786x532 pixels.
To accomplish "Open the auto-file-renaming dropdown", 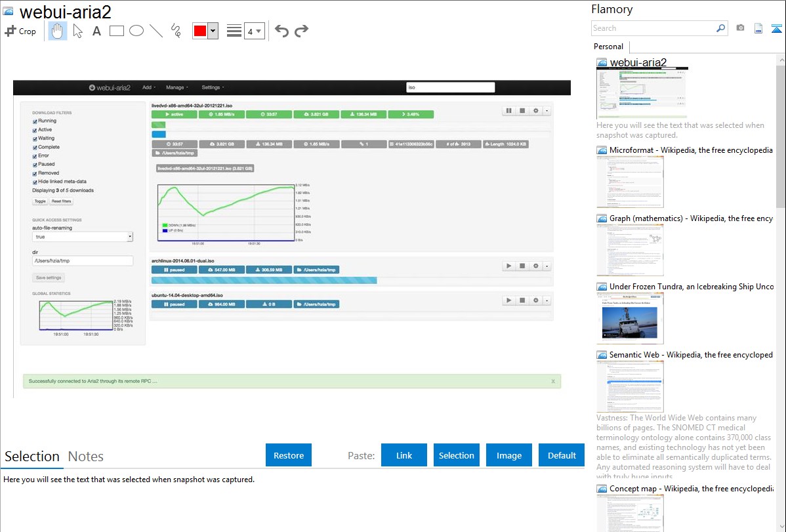I will tap(82, 237).
